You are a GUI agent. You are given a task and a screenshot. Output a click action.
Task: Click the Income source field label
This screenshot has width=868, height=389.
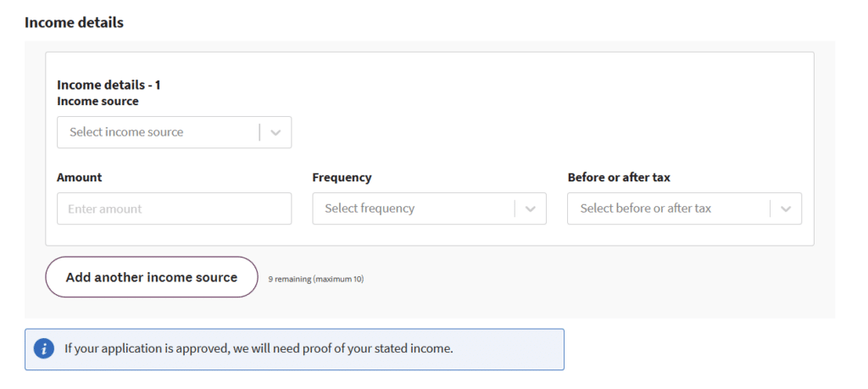(x=97, y=101)
